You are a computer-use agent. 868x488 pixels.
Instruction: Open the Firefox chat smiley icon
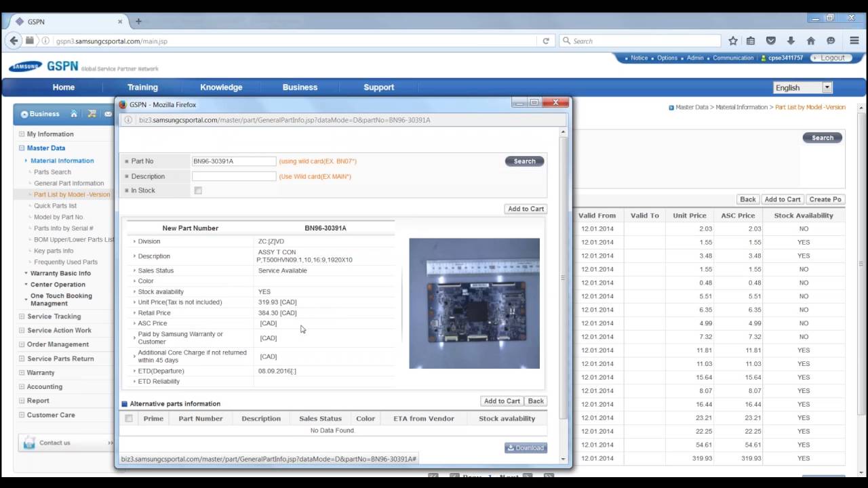831,41
